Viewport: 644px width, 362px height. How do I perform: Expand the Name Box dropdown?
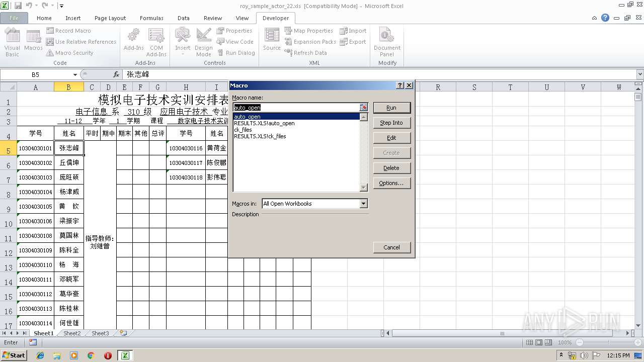(75, 74)
